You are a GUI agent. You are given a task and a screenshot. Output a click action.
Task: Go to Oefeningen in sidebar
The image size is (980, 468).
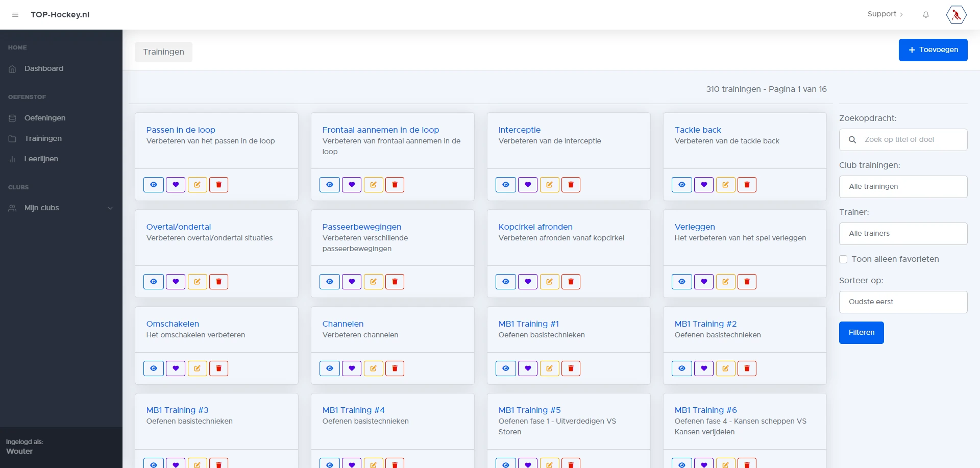point(45,118)
